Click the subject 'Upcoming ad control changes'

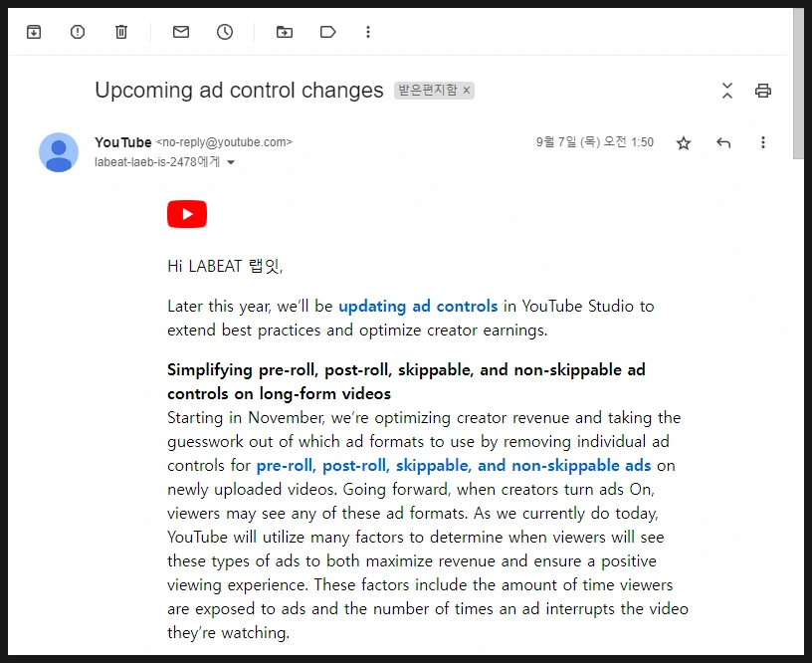click(x=239, y=91)
